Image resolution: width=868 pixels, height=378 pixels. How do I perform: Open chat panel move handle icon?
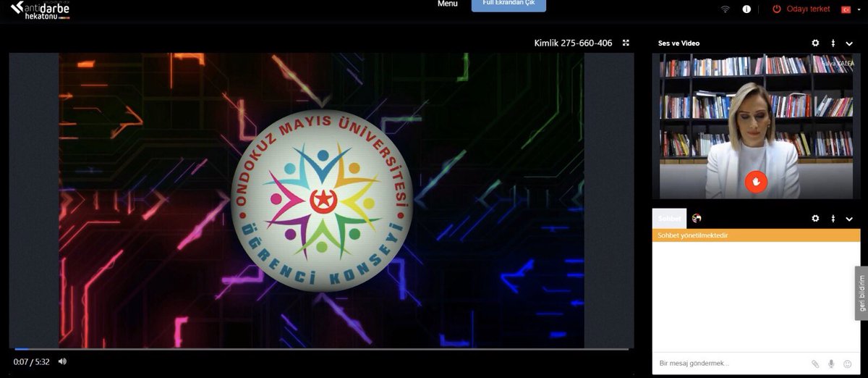tap(833, 218)
